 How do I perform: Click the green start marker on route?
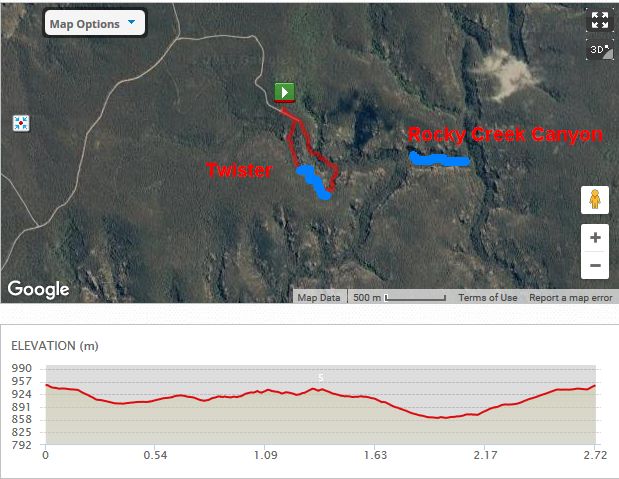pos(284,92)
